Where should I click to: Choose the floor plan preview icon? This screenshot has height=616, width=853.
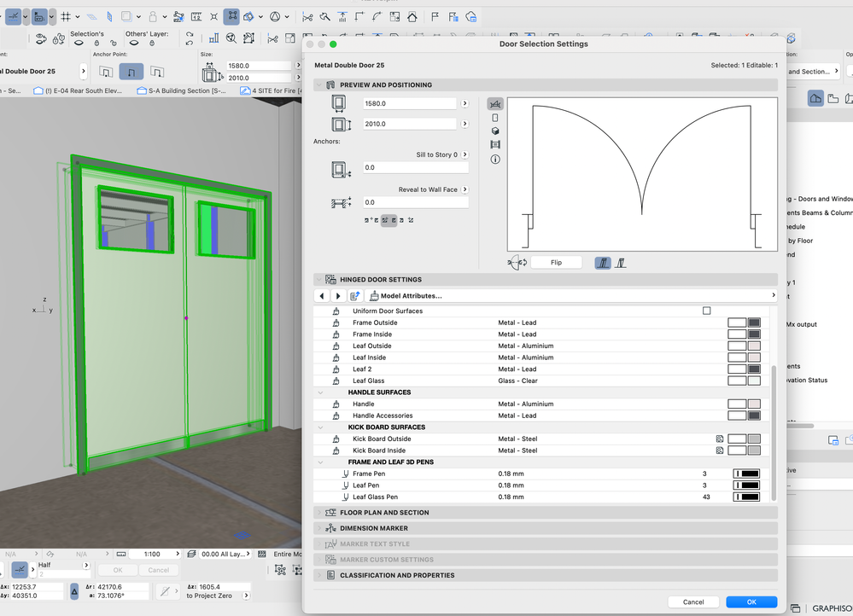495,103
